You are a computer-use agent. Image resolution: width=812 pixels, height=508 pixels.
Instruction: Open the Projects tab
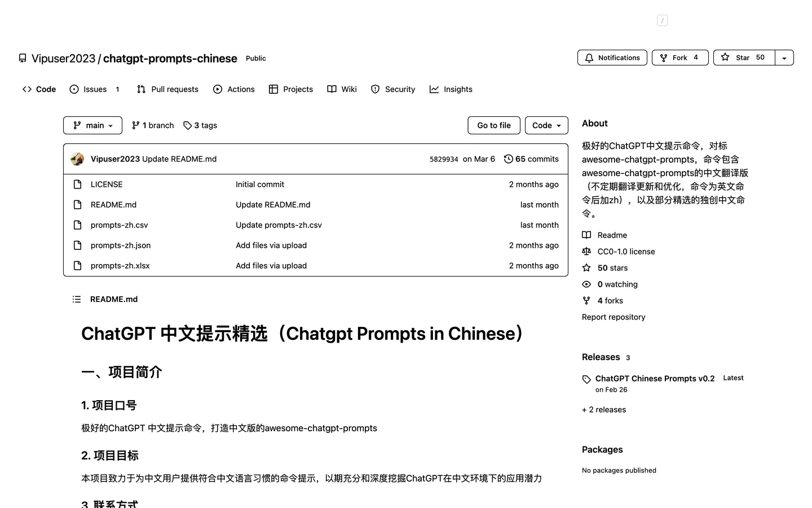pos(291,89)
